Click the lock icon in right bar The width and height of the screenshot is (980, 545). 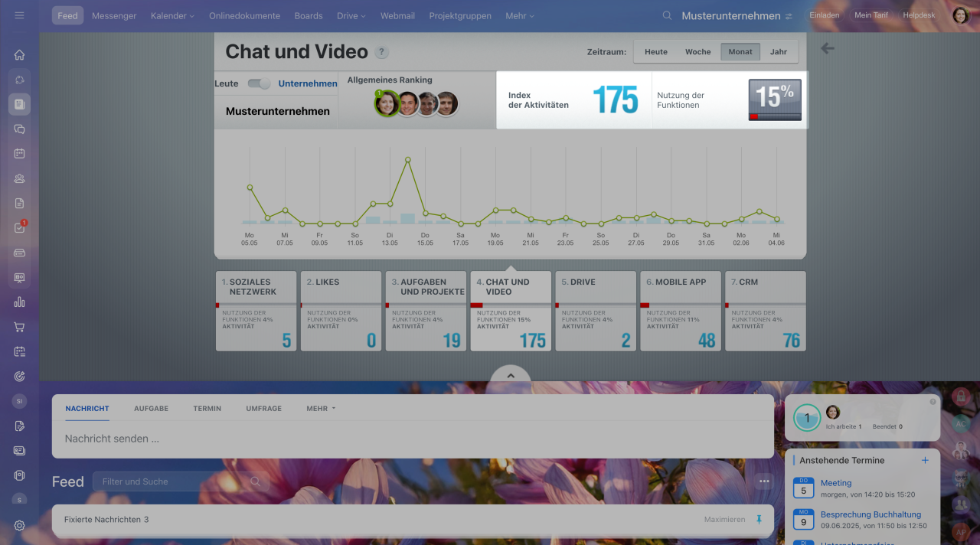(x=961, y=398)
